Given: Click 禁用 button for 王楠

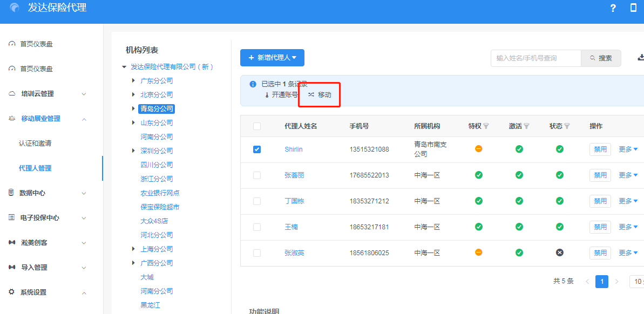Looking at the screenshot, I should [600, 227].
